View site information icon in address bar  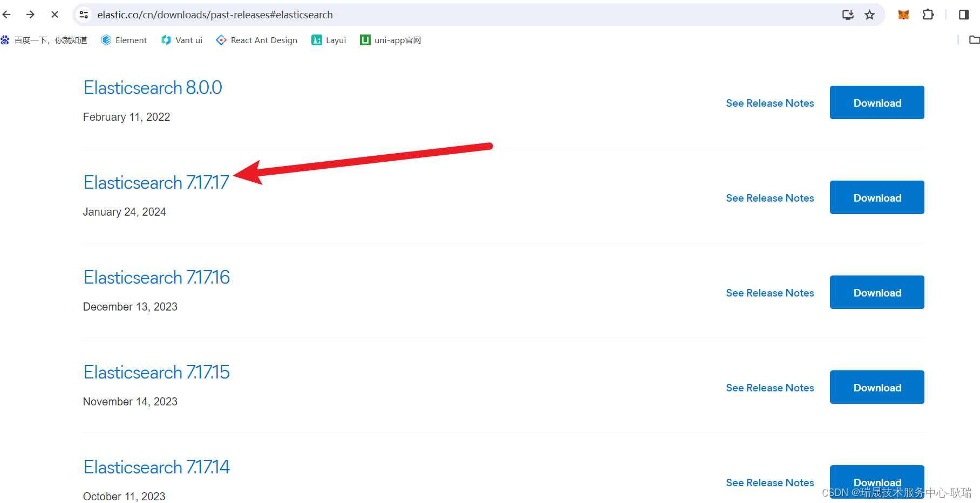point(84,15)
